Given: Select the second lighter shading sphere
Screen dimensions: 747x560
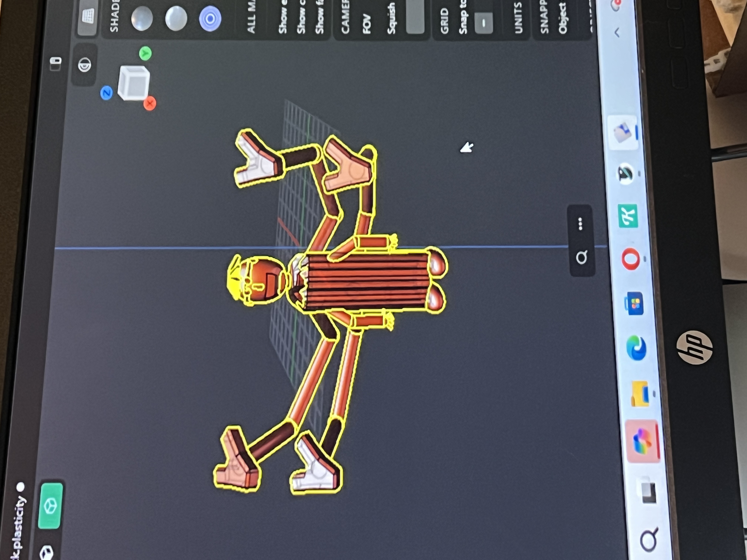Looking at the screenshot, I should tap(176, 19).
